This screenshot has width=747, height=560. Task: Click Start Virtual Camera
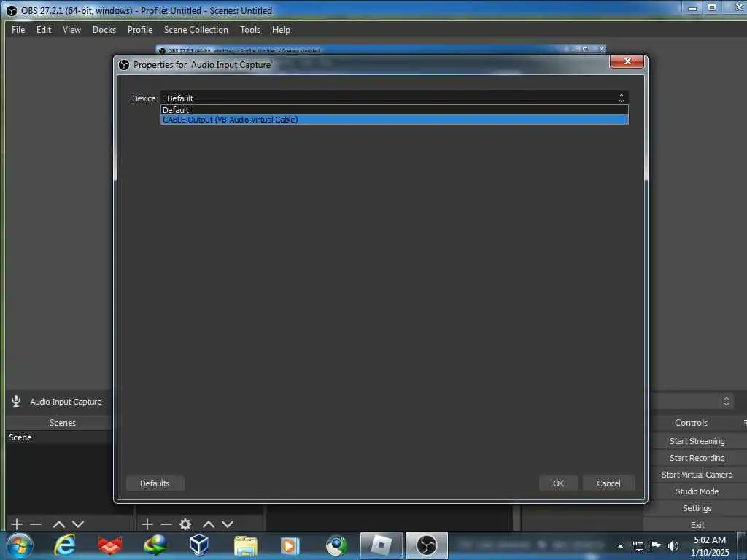pyautogui.click(x=697, y=475)
